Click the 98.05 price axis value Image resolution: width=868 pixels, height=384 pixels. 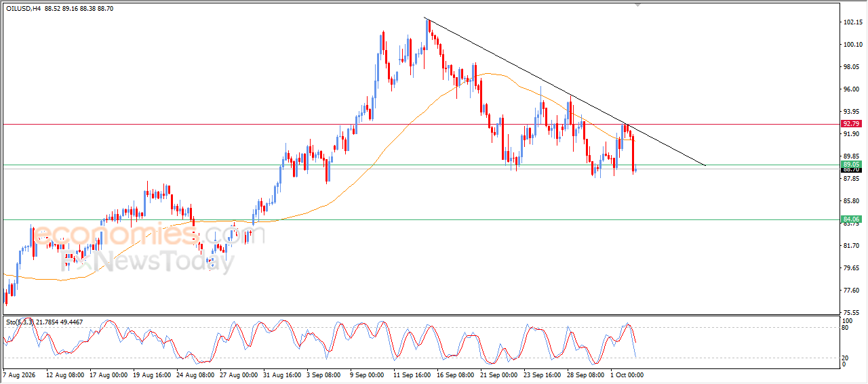pyautogui.click(x=852, y=67)
